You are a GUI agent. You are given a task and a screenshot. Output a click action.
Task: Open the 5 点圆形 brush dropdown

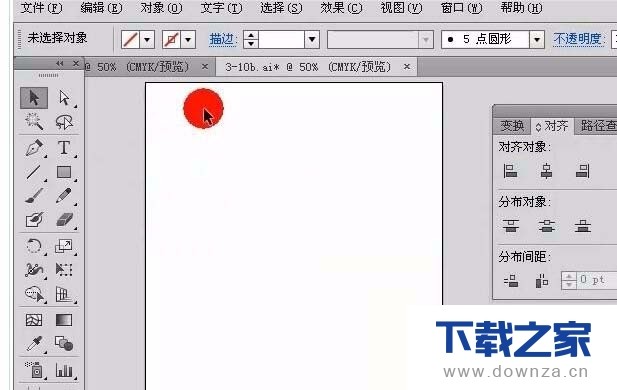point(537,39)
